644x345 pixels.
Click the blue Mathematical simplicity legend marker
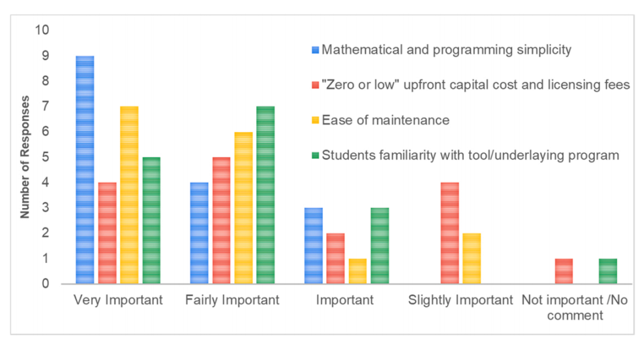[315, 50]
